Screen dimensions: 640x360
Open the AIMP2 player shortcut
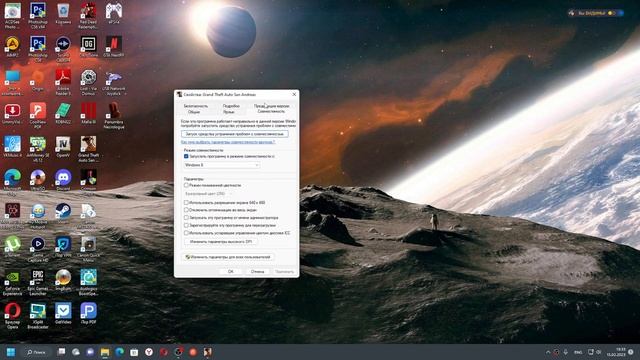(12, 46)
